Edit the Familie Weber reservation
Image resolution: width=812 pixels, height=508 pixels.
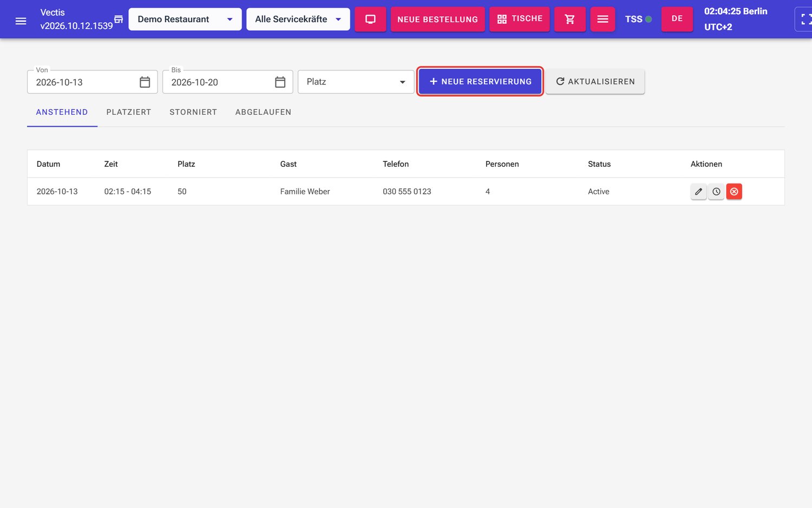click(698, 192)
